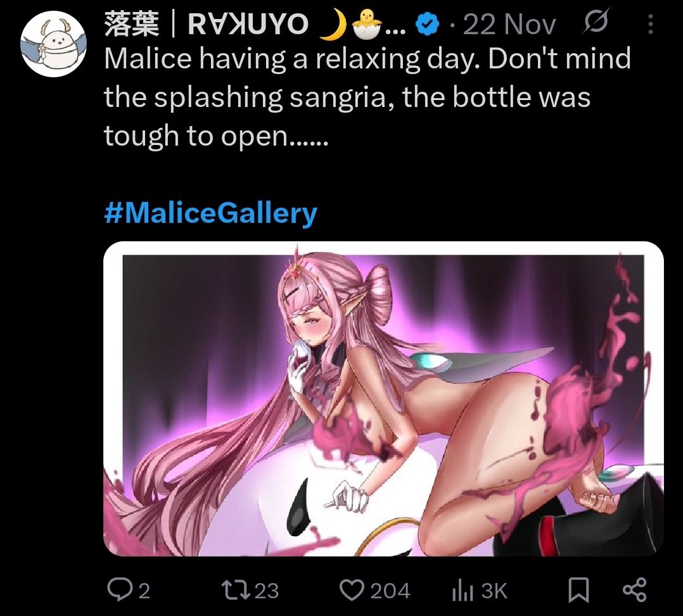Click the reply speech bubble icon

pyautogui.click(x=118, y=590)
